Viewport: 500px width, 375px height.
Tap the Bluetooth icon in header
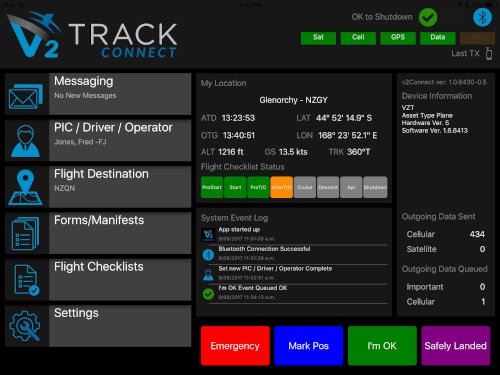(482, 17)
